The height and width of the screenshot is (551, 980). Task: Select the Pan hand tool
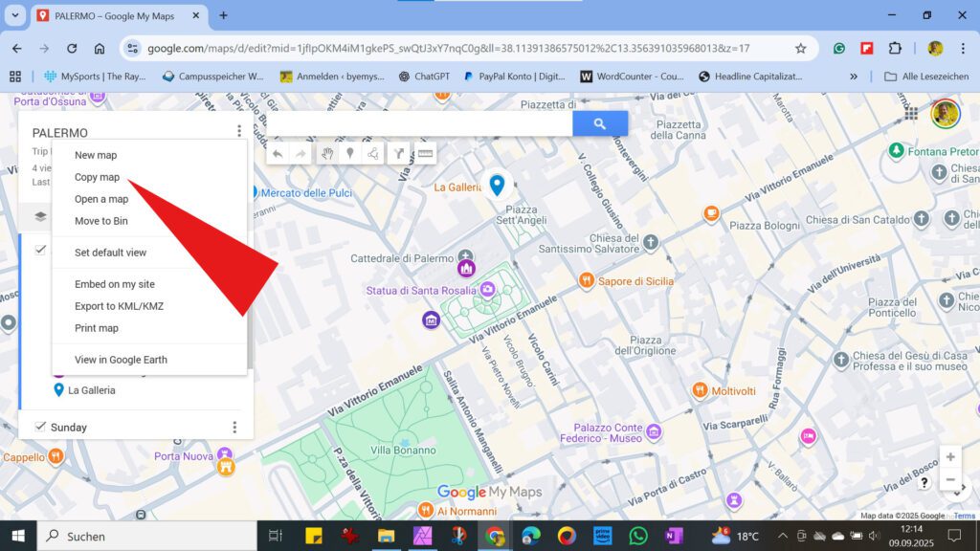click(328, 153)
